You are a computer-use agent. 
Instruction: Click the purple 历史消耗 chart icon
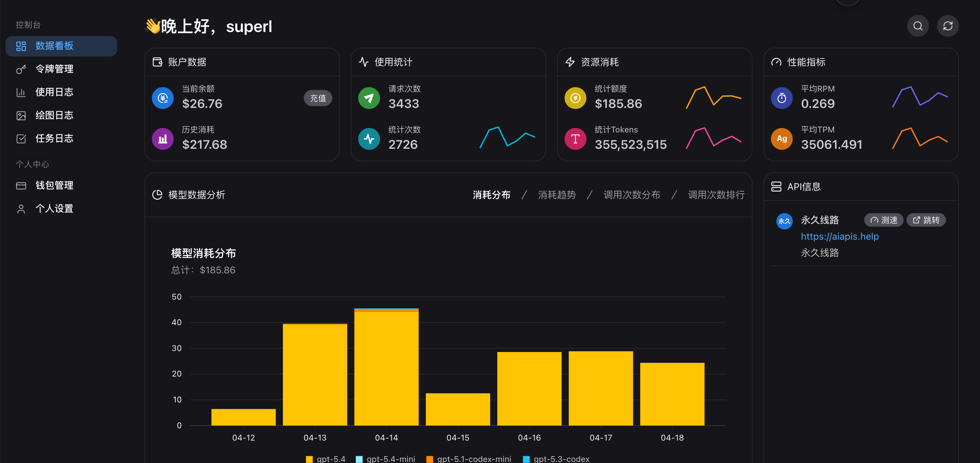point(163,139)
